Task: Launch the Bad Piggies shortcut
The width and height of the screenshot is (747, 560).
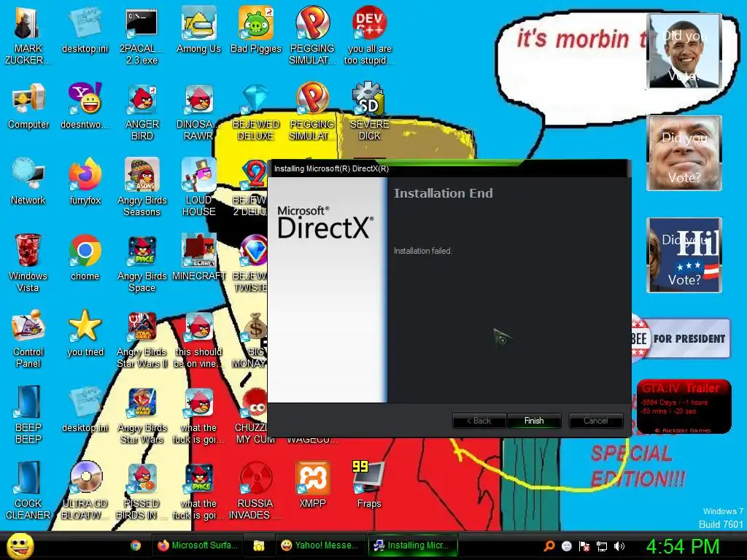Action: point(256,31)
